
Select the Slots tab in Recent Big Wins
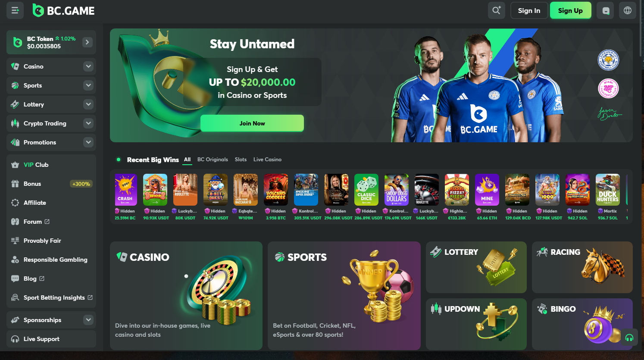pos(241,160)
